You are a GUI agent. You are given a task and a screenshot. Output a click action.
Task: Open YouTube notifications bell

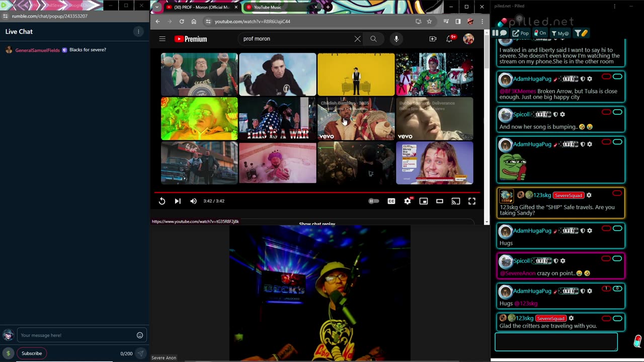pyautogui.click(x=449, y=39)
